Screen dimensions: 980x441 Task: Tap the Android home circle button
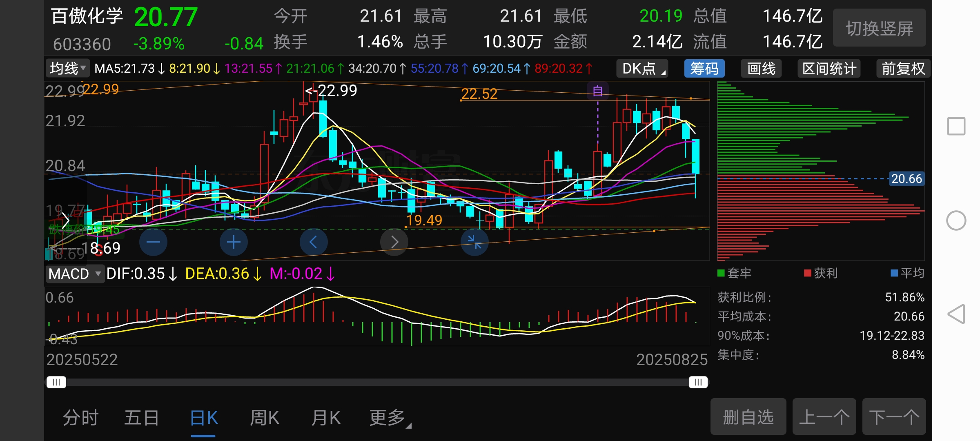tap(956, 220)
